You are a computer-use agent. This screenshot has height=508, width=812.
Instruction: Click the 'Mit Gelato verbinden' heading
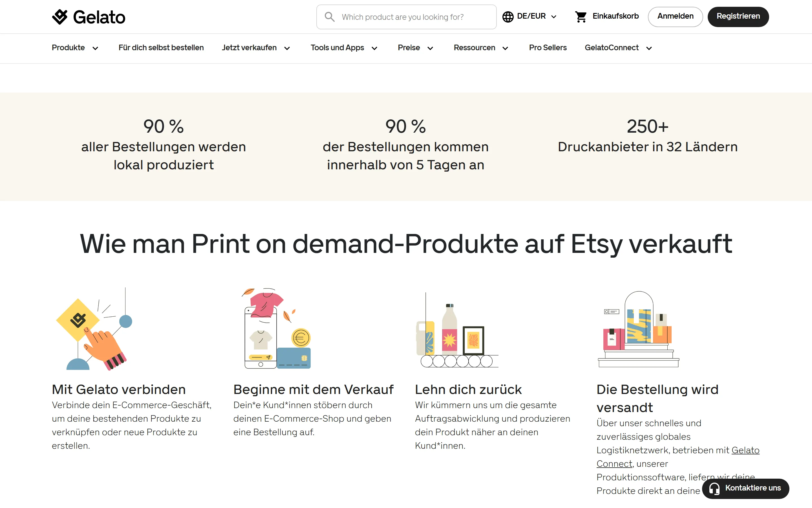click(119, 389)
